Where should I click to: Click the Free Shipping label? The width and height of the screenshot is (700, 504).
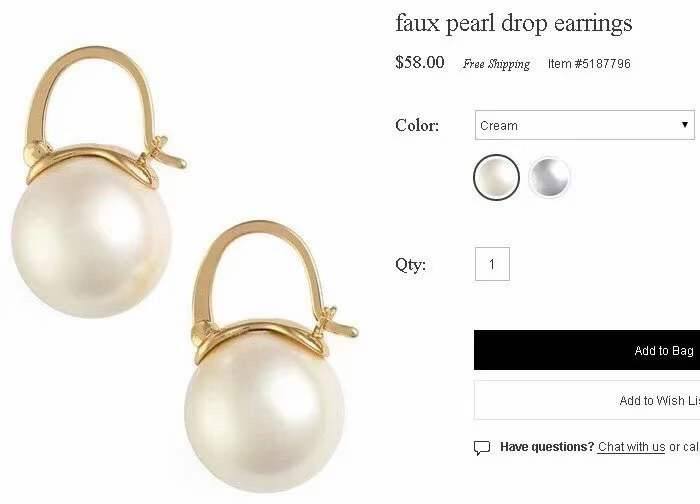coord(496,64)
